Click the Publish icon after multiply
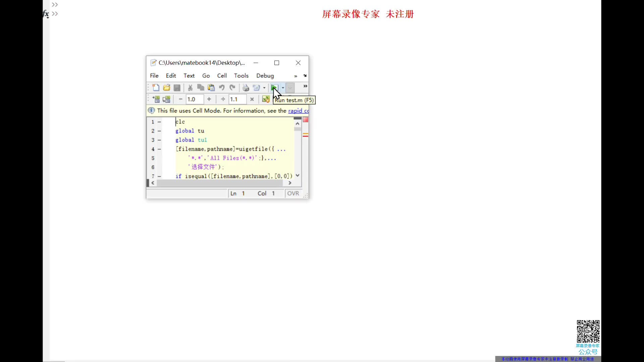The image size is (644, 362). coord(266,99)
